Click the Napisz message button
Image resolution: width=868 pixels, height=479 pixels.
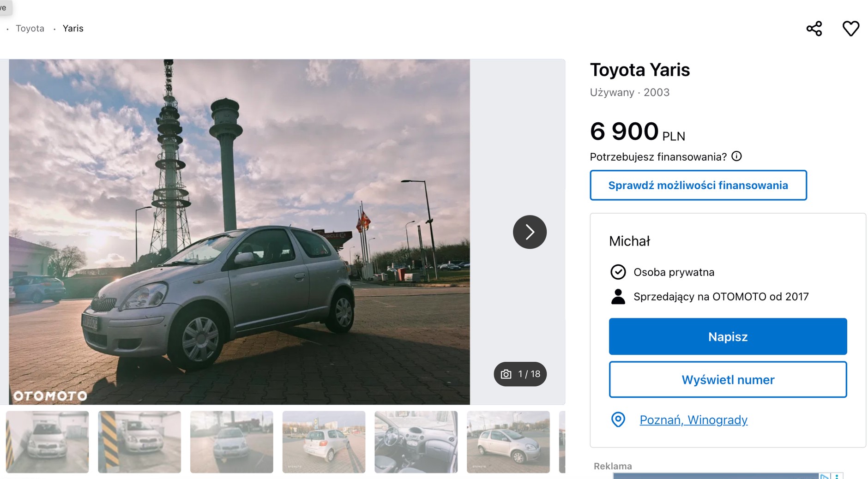coord(728,336)
